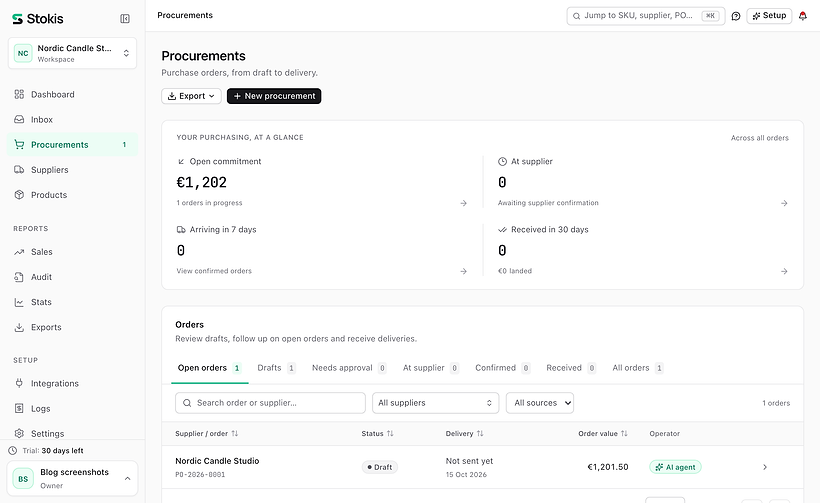Switch to the Confirmed tab
This screenshot has height=503, width=820.
click(x=502, y=368)
